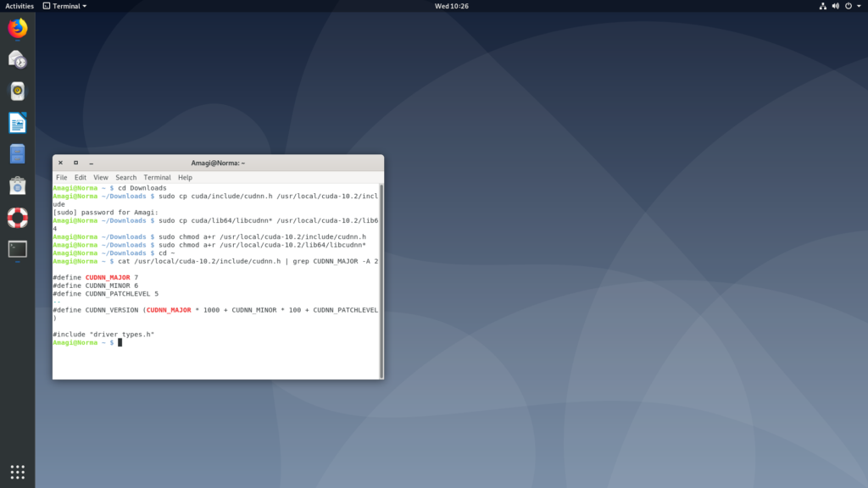868x488 pixels.
Task: Click the '#define CUDNN_MAJOR 7' line
Action: [x=96, y=278]
